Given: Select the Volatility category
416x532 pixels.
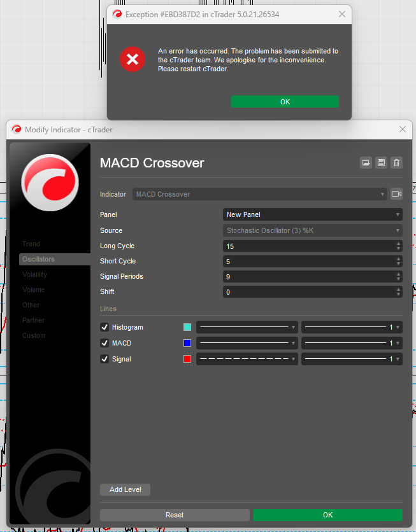Looking at the screenshot, I should [34, 274].
